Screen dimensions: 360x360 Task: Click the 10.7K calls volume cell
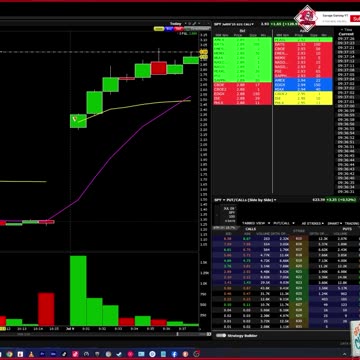point(265,305)
